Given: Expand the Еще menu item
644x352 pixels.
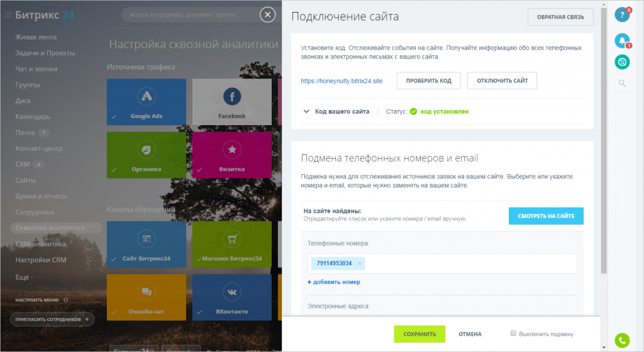Looking at the screenshot, I should [x=24, y=277].
